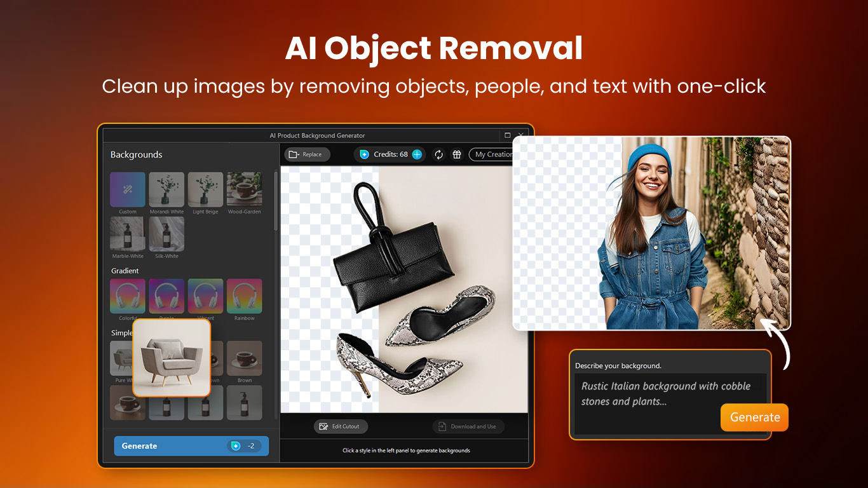Click the blue plus add-credits icon
868x488 pixels.
(x=417, y=154)
